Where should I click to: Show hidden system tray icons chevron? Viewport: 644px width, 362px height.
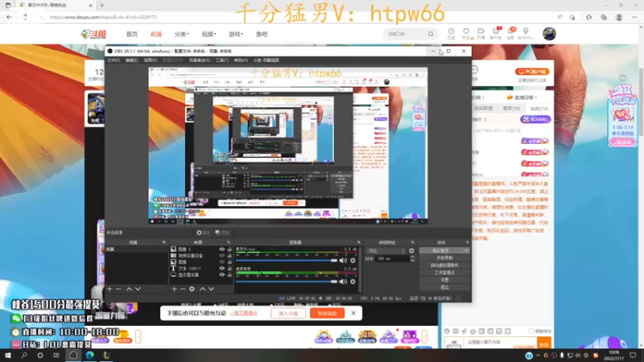(538, 356)
